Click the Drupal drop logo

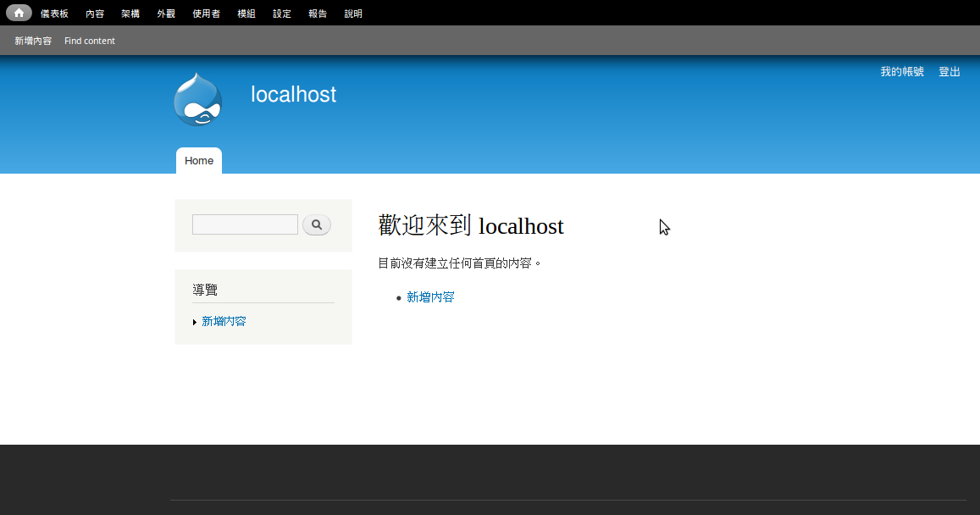coord(198,99)
